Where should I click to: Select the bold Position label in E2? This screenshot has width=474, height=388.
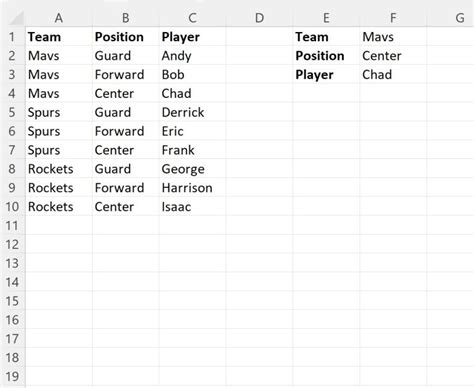320,56
